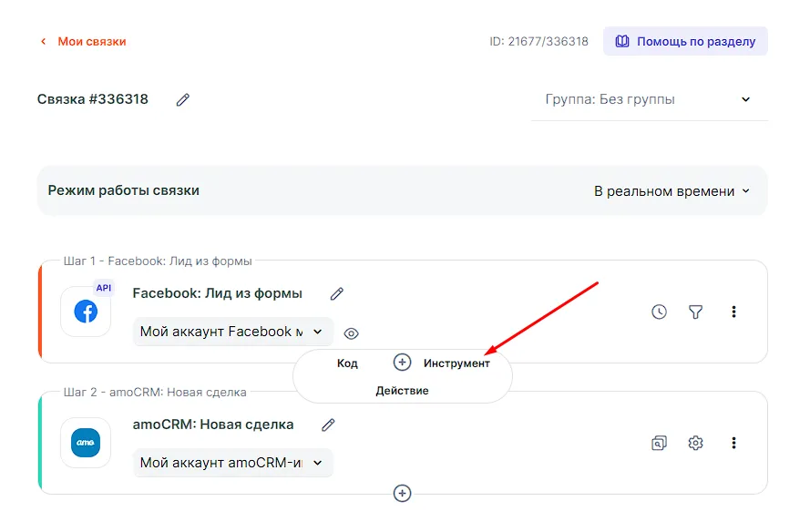Expand the Мой аккаунт amoCRM account dropdown
This screenshot has width=810, height=532.
click(232, 463)
